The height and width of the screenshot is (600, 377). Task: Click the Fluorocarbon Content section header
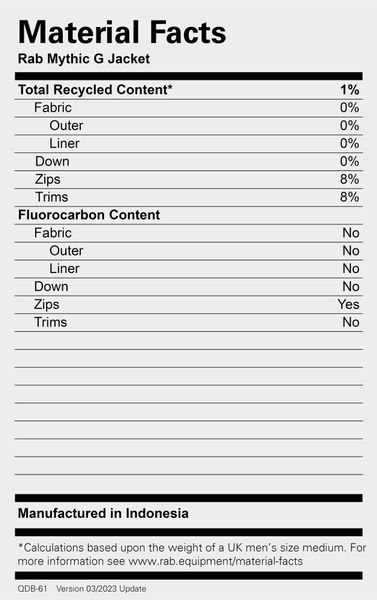[89, 215]
